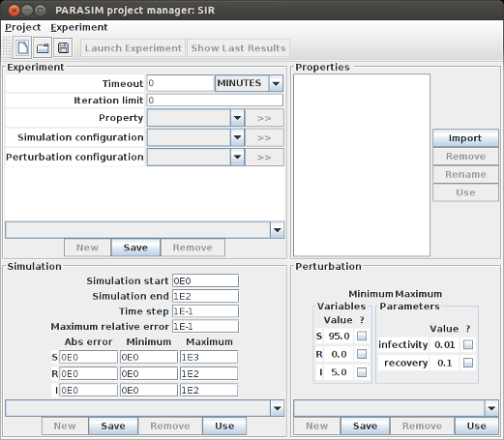Screen dimensions: 504x440
Task: Click the Open project folder icon
Action: click(x=43, y=48)
